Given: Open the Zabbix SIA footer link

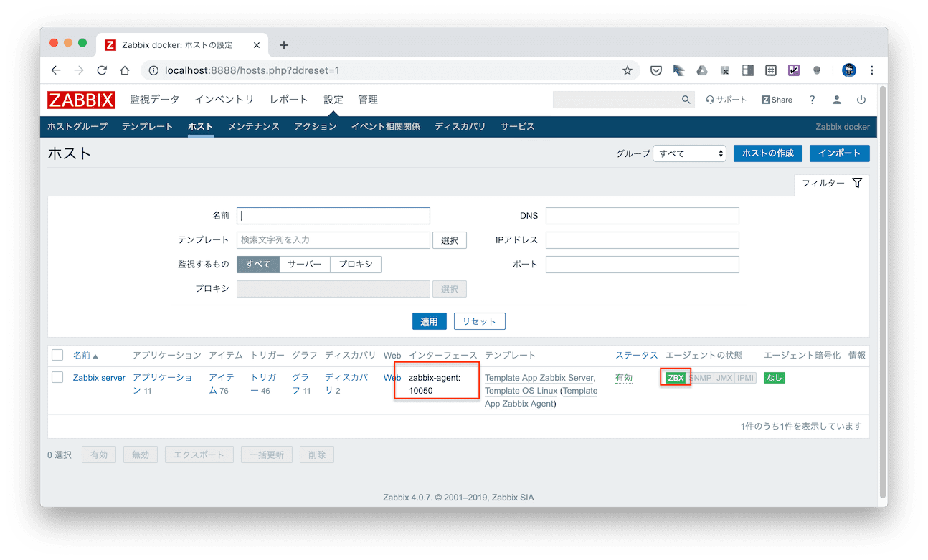Looking at the screenshot, I should point(513,498).
